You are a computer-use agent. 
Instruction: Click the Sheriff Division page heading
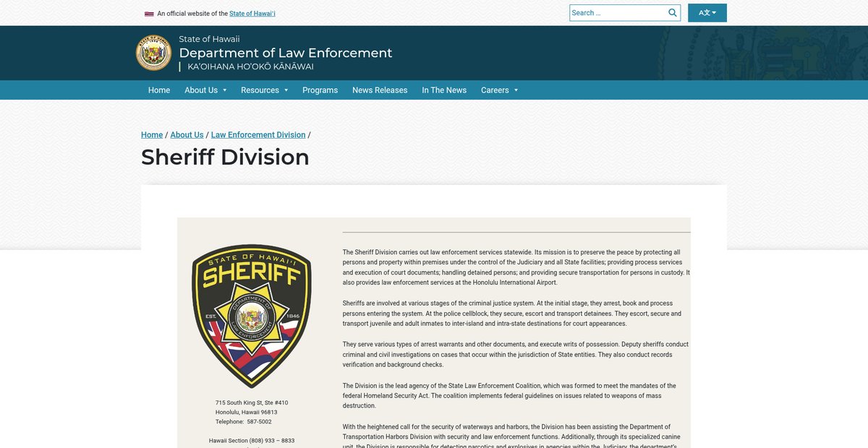225,157
